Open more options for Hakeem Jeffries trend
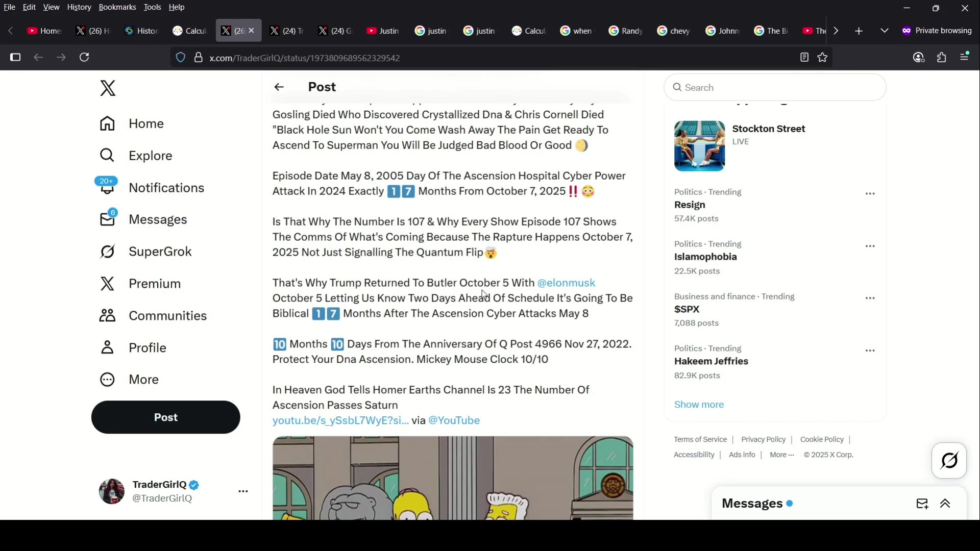Viewport: 980px width, 551px height. point(870,352)
